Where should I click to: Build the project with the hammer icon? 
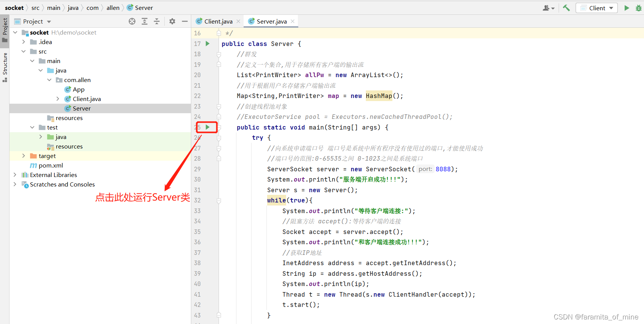click(566, 8)
